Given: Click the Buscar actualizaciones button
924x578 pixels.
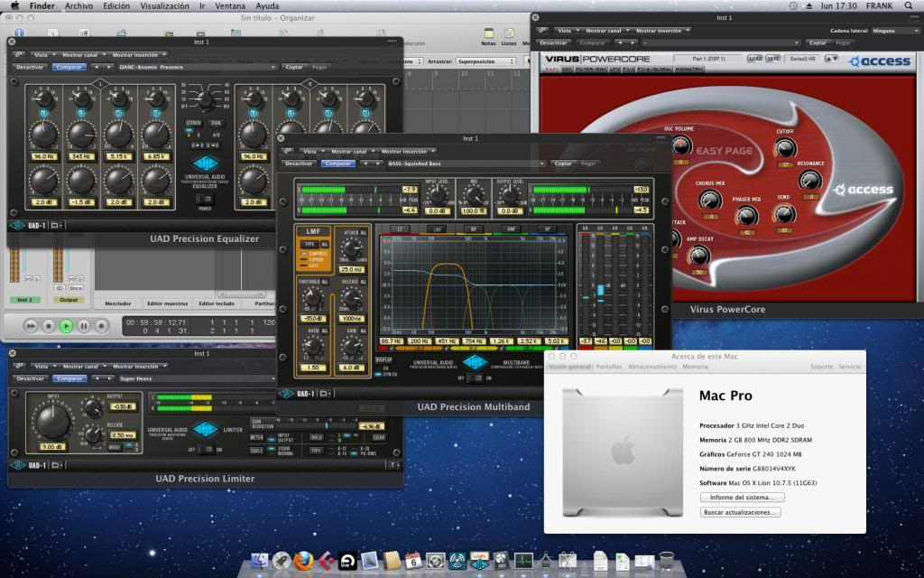Looking at the screenshot, I should click(741, 512).
